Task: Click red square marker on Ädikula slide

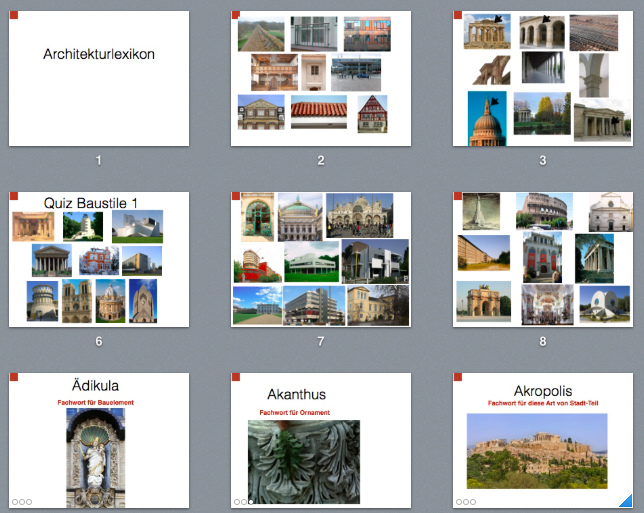Action: pyautogui.click(x=14, y=377)
